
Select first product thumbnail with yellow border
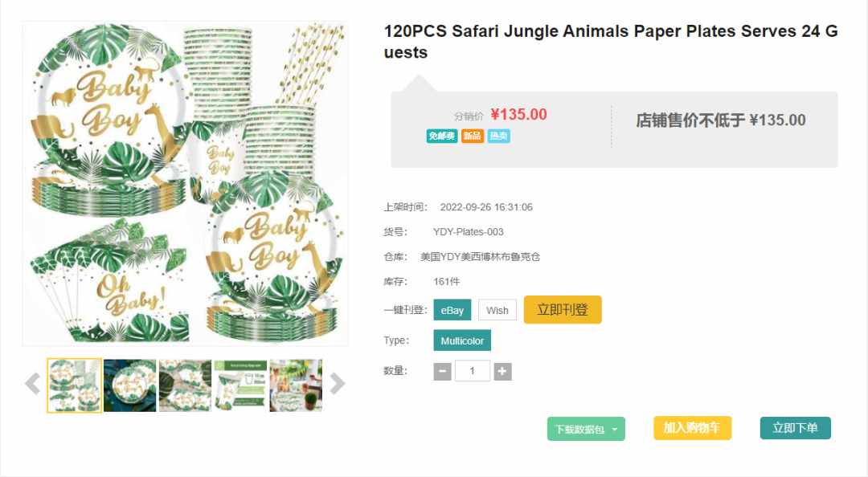(x=74, y=385)
